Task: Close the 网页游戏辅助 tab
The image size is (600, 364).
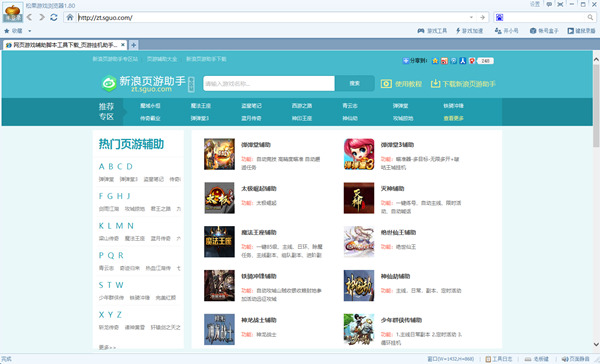Action: [x=123, y=45]
